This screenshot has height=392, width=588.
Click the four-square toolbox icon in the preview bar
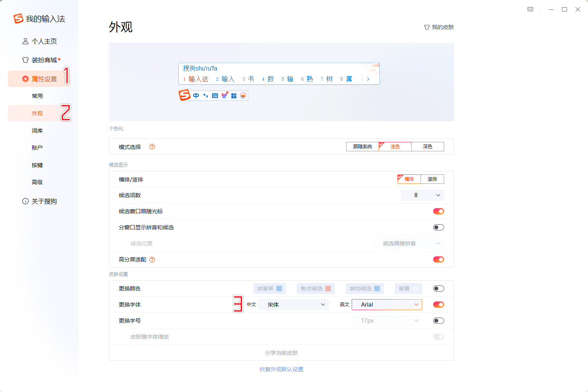point(234,96)
